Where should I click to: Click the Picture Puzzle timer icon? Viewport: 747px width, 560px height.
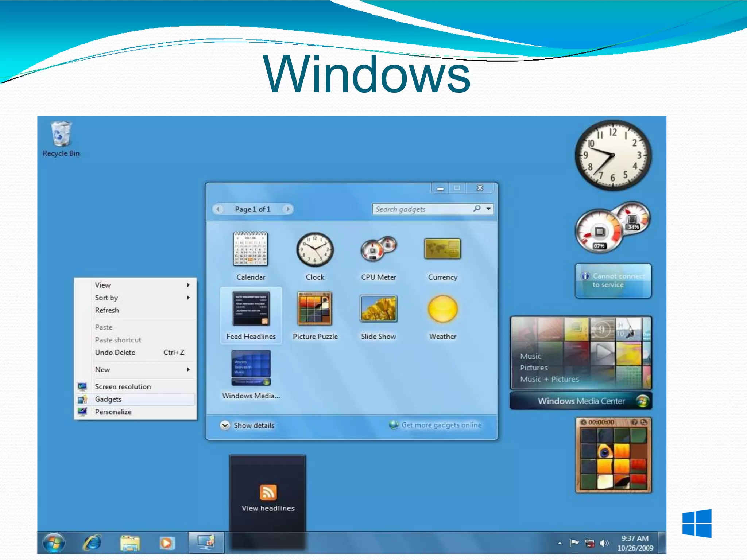(584, 422)
